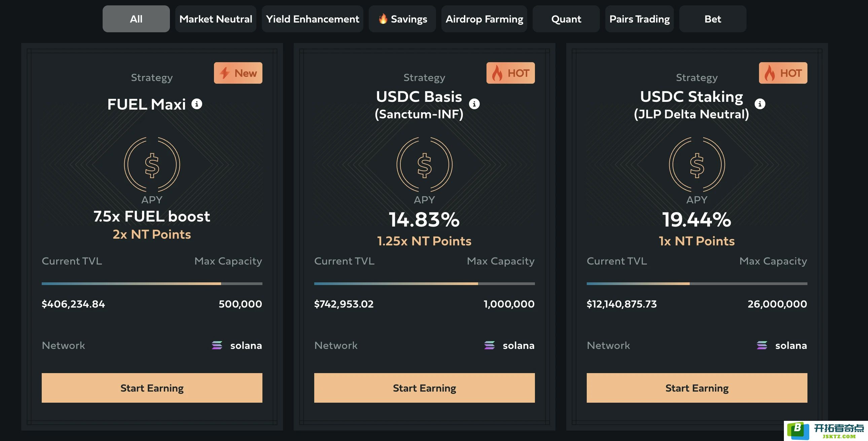Click the New badge on FUEL Maxi

pyautogui.click(x=238, y=73)
